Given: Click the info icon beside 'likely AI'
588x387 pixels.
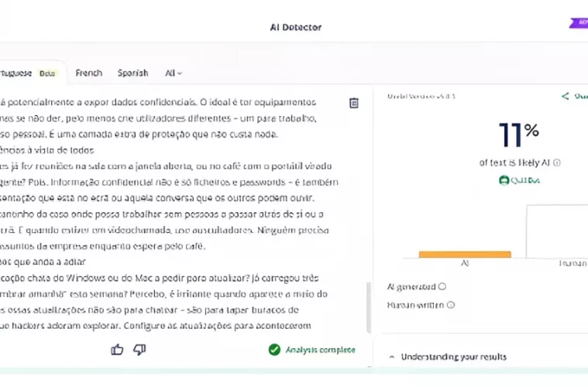Looking at the screenshot, I should pos(557,163).
